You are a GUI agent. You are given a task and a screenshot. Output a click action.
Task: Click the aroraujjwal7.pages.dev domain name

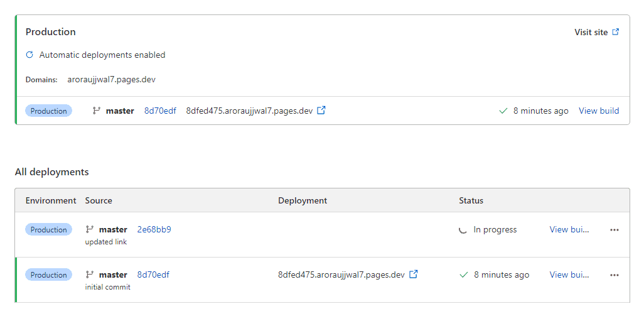point(111,80)
